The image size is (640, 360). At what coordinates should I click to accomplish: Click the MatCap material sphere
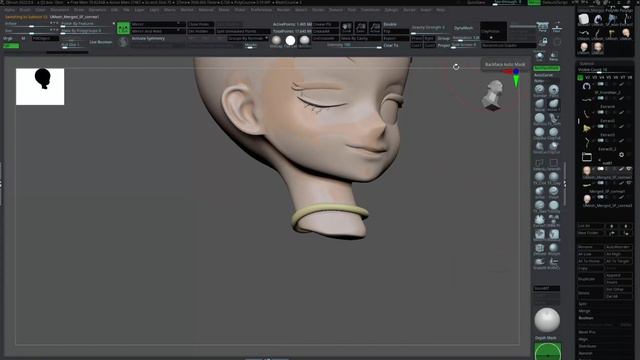[276, 40]
